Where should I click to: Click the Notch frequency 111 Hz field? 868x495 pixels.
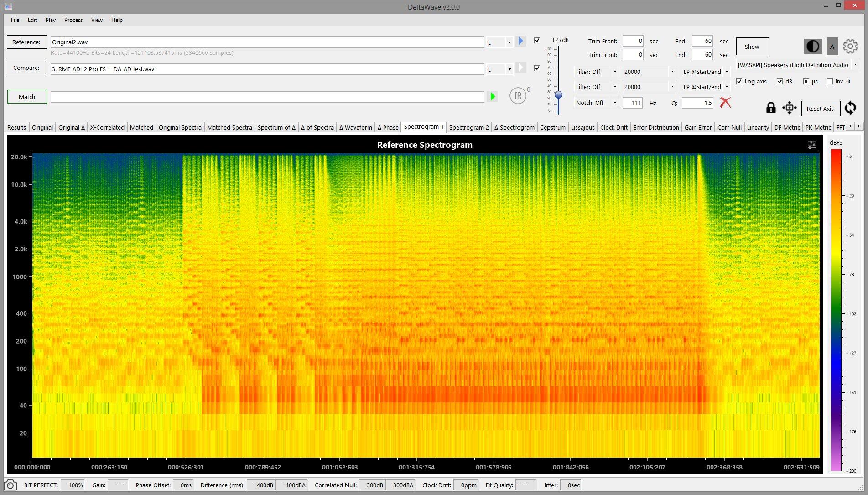point(632,103)
